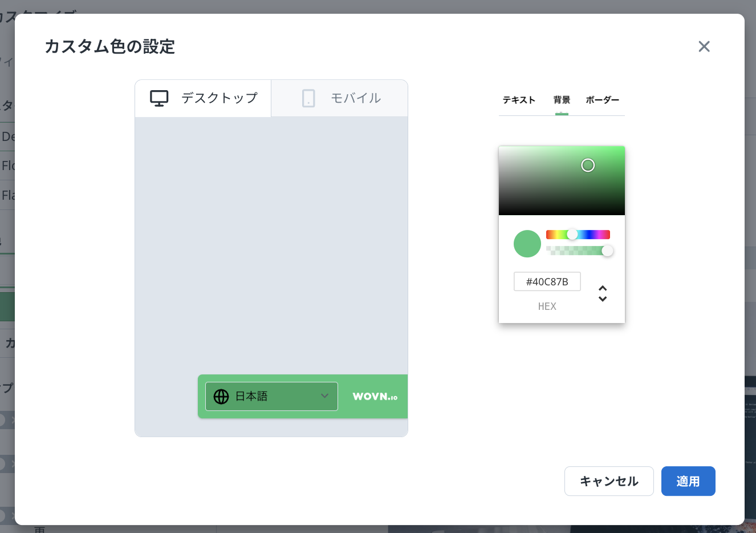Image resolution: width=756 pixels, height=533 pixels.
Task: Expand the 日本語 dropdown chevron
Action: coord(324,396)
